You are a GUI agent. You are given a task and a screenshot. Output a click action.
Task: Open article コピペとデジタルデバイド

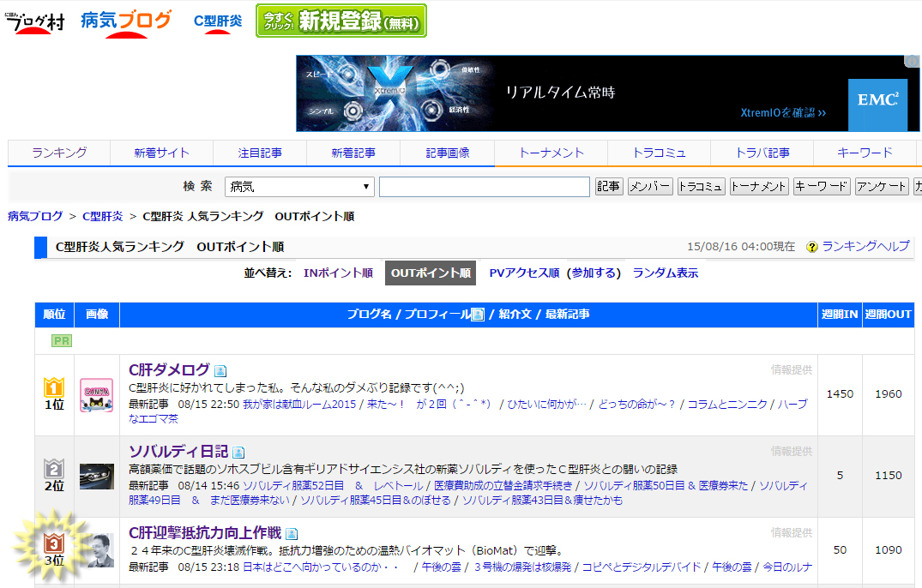(642, 567)
